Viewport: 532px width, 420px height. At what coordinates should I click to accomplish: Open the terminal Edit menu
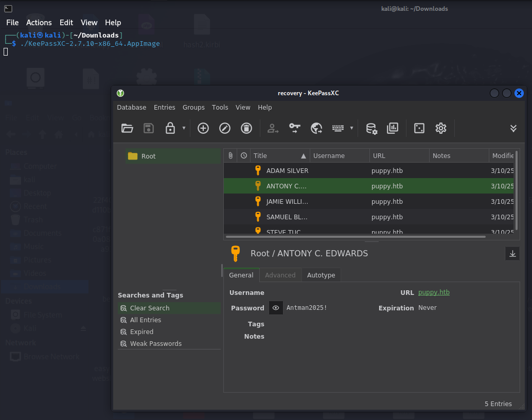pyautogui.click(x=66, y=23)
